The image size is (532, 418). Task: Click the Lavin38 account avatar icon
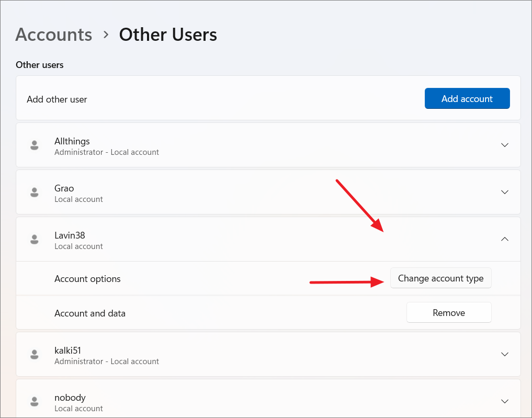click(x=34, y=239)
